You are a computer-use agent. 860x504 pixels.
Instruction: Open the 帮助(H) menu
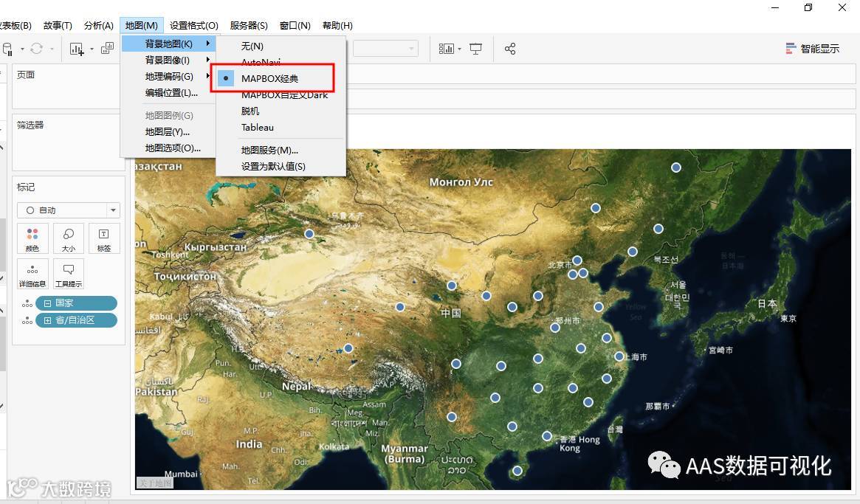tap(337, 25)
